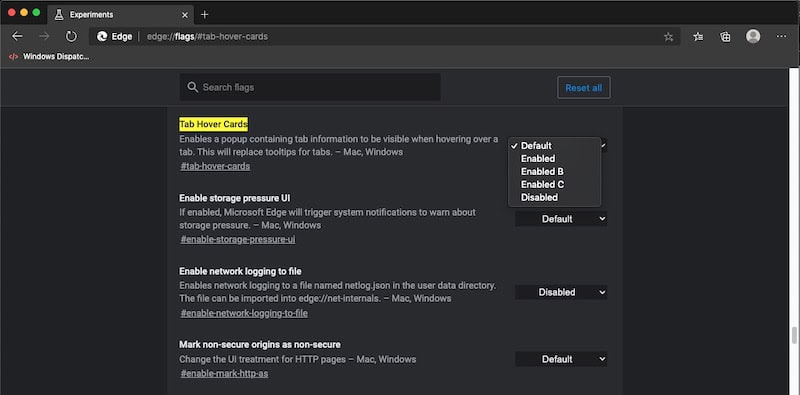Viewport: 800px width, 395px height.
Task: Click the Windows Dispatch bookmark icon
Action: pyautogui.click(x=14, y=57)
